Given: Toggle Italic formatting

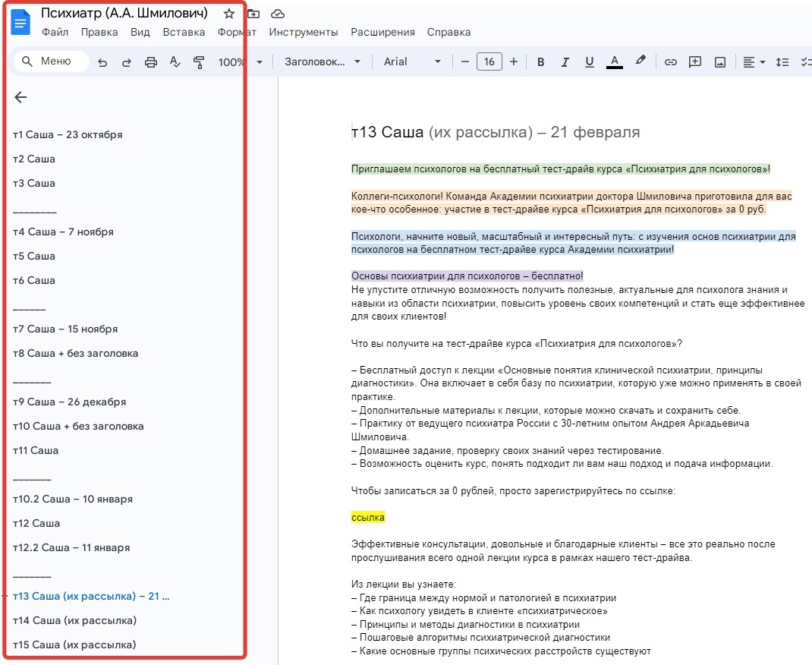Looking at the screenshot, I should click(x=565, y=62).
